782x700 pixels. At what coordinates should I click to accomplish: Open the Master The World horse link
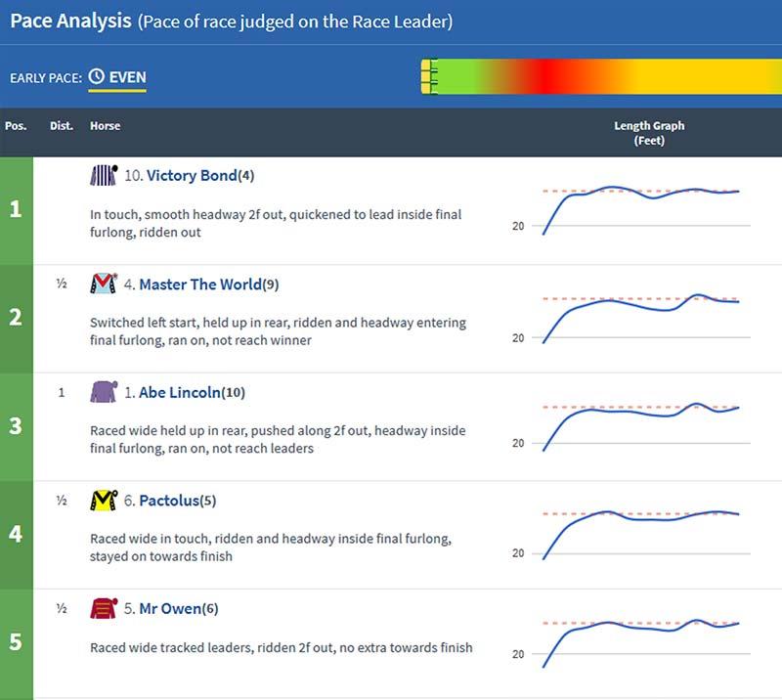[200, 284]
